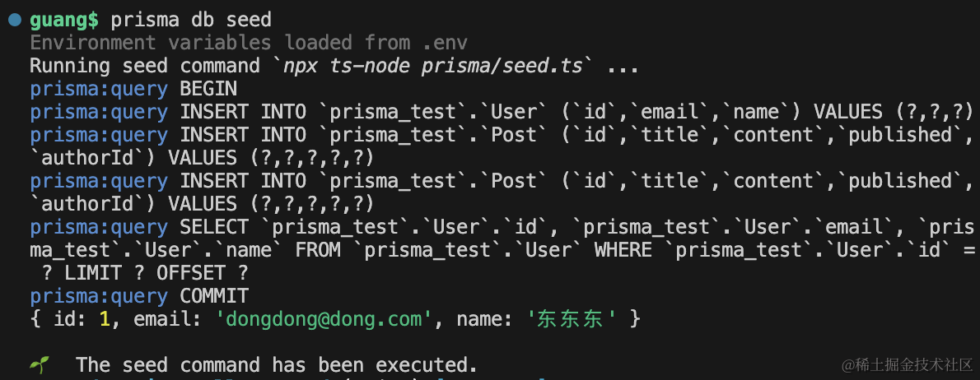980x380 pixels.
Task: Click the blue circle prompt status indicator
Action: click(14, 20)
